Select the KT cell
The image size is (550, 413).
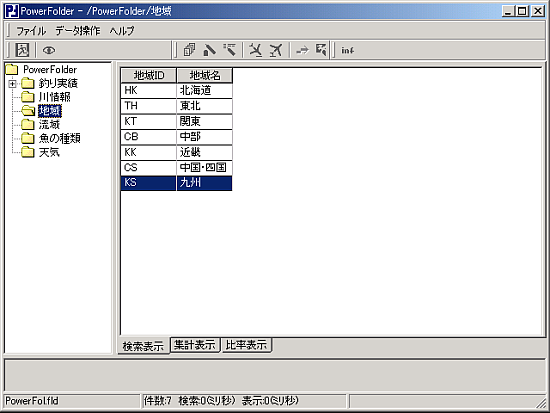coord(148,121)
